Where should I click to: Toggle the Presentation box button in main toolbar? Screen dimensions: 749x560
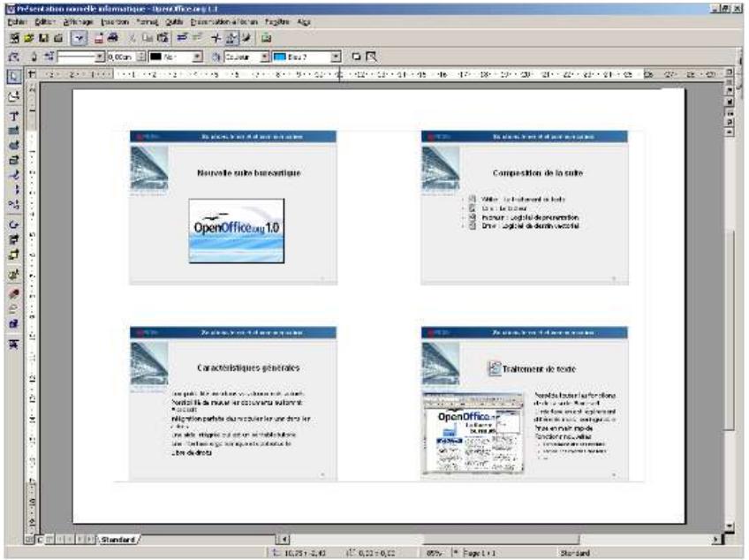click(14, 344)
